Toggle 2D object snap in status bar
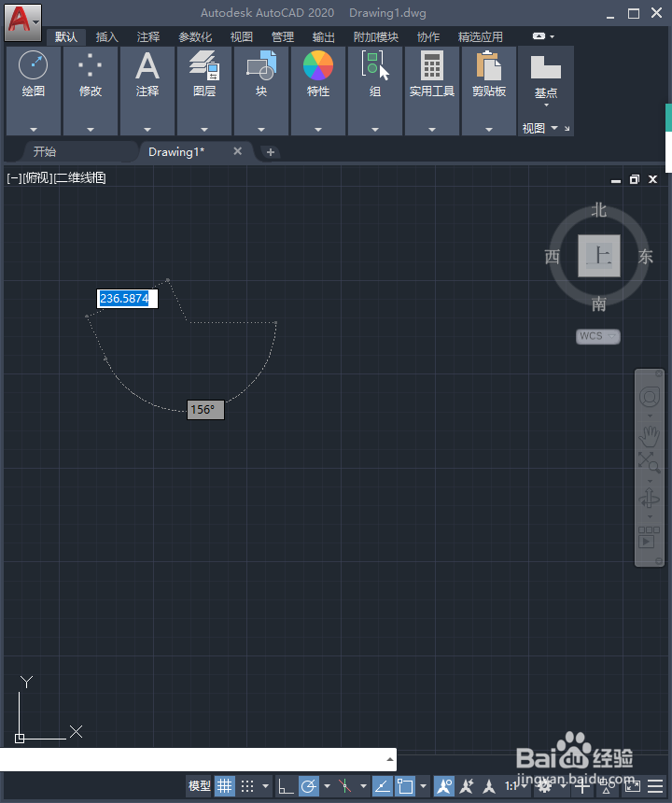 tap(405, 785)
